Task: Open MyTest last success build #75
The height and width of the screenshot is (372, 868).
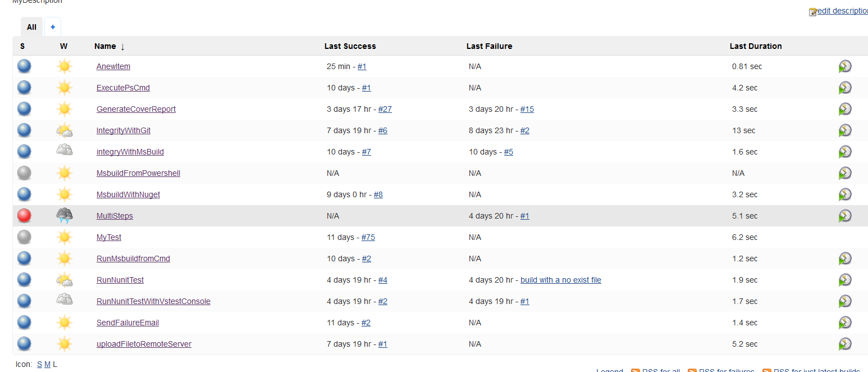Action: point(368,237)
